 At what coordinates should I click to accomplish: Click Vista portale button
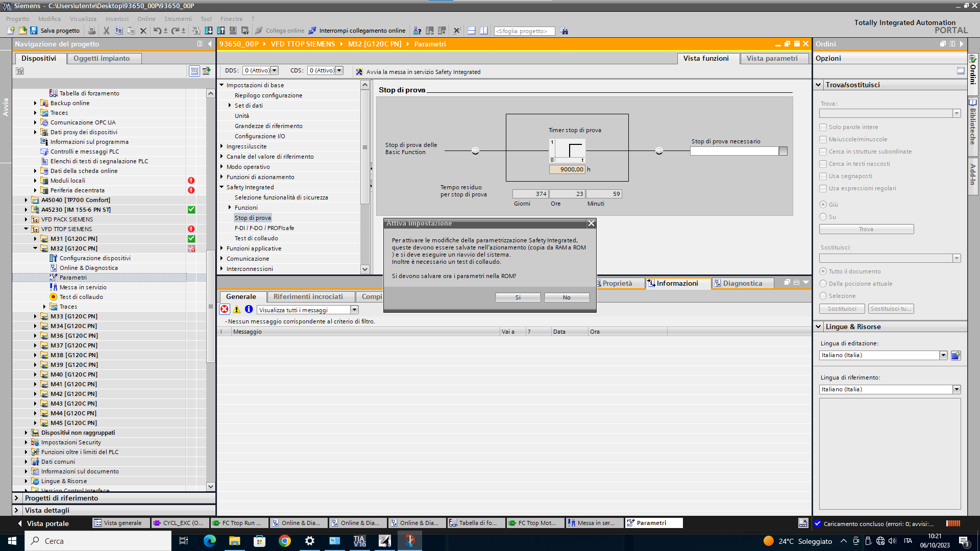pyautogui.click(x=43, y=523)
